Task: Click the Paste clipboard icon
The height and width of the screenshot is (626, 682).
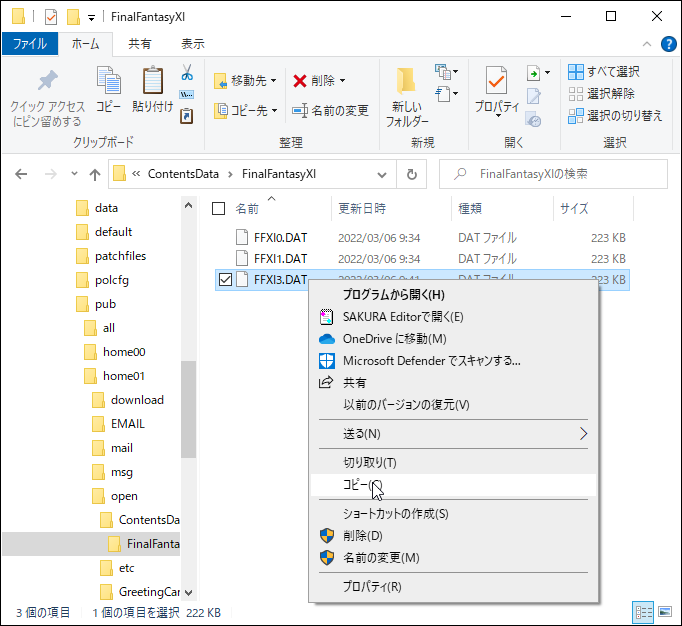Action: click(x=153, y=81)
